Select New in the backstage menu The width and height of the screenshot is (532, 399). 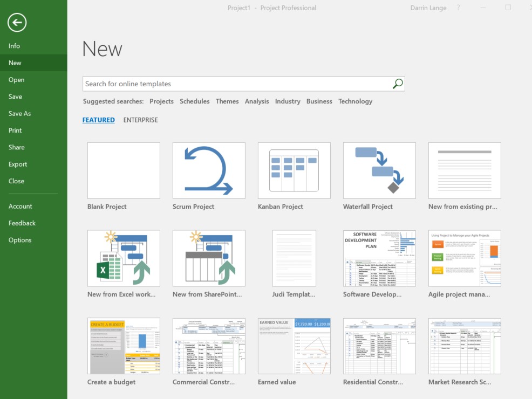point(33,63)
